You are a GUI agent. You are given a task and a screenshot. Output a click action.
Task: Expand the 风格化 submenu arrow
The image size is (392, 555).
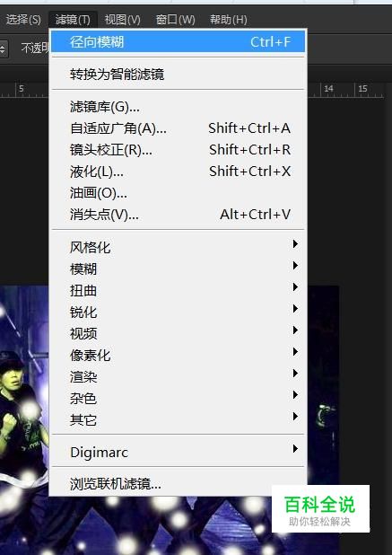click(295, 244)
